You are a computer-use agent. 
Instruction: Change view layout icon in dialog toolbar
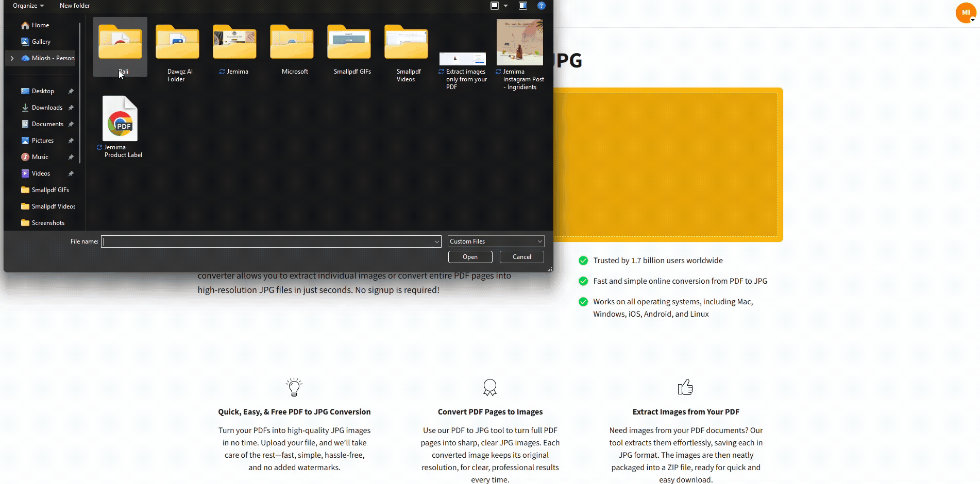pyautogui.click(x=495, y=6)
